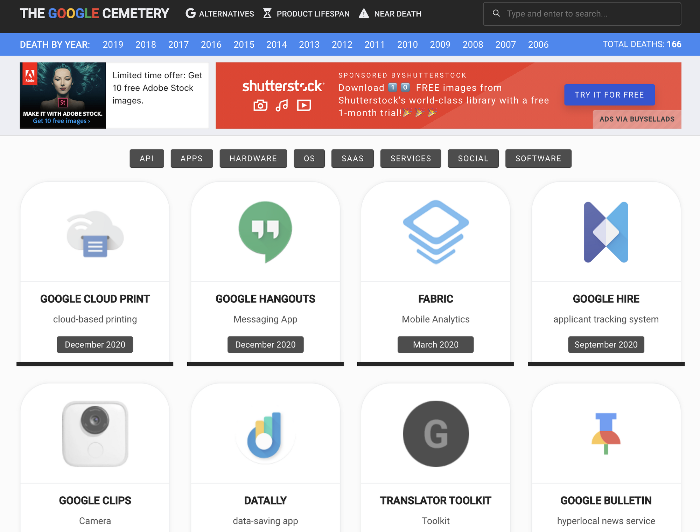Click the 'applicant tracking system' description
Image resolution: width=700 pixels, height=532 pixels.
[606, 320]
